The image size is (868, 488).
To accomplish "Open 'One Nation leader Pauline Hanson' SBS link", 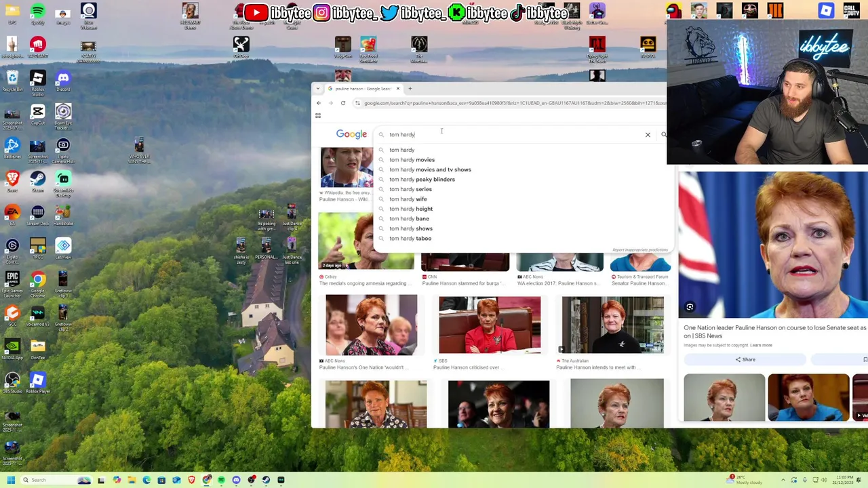I will 774,331.
